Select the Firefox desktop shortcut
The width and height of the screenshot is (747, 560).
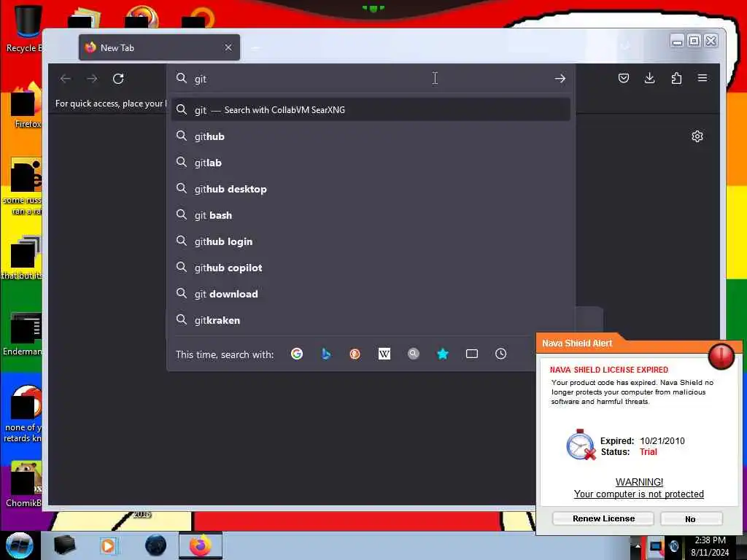26,106
